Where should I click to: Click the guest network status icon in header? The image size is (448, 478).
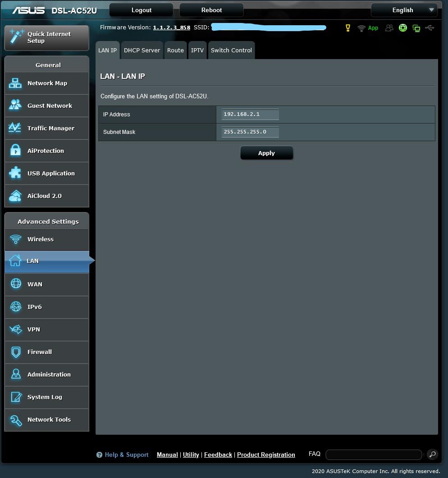pos(389,28)
